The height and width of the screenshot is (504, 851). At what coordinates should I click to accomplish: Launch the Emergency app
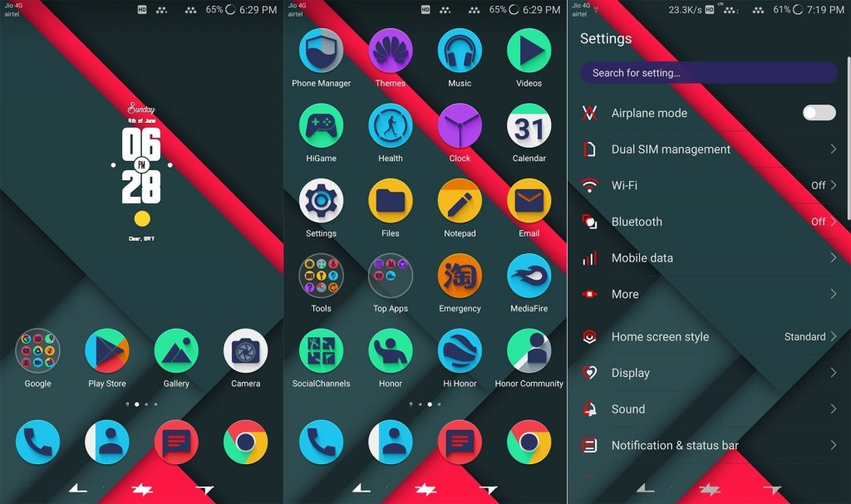[460, 276]
